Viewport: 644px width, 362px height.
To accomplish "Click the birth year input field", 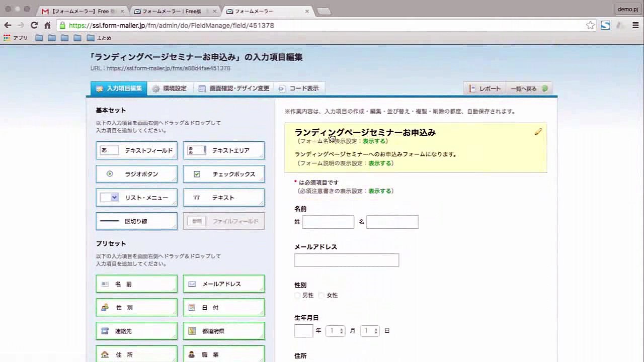I will pos(303,331).
